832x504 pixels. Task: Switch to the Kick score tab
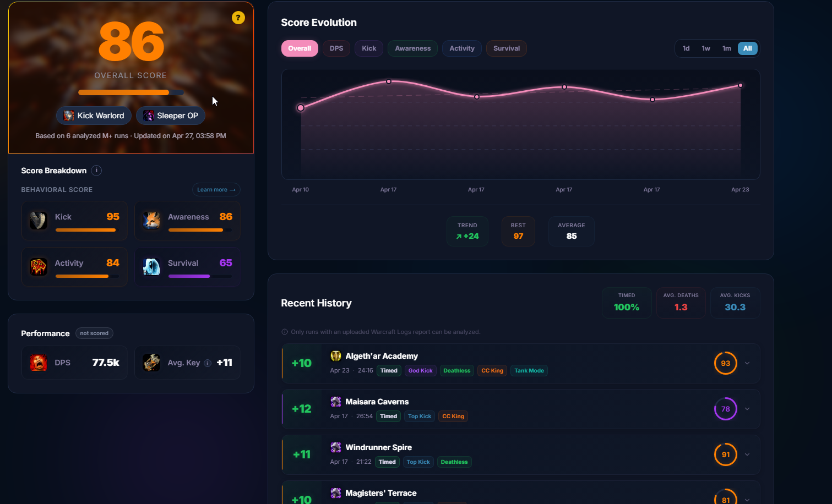coord(369,48)
